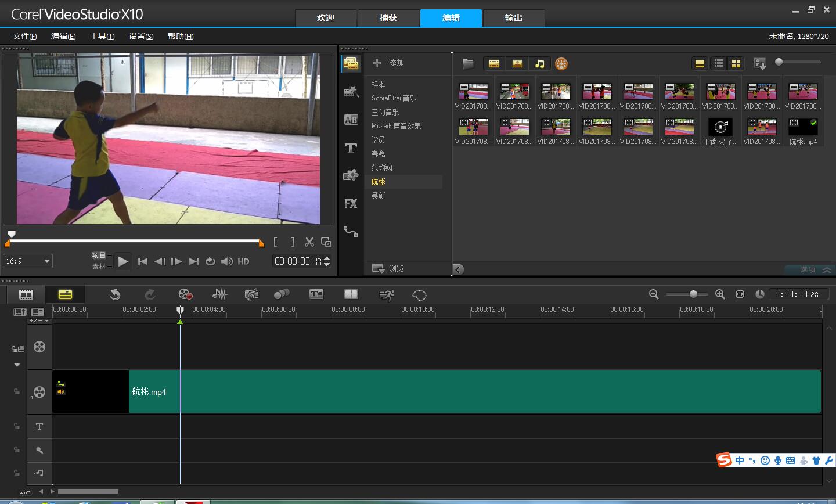
Task: Click 添加 to add a folder
Action: pyautogui.click(x=388, y=63)
